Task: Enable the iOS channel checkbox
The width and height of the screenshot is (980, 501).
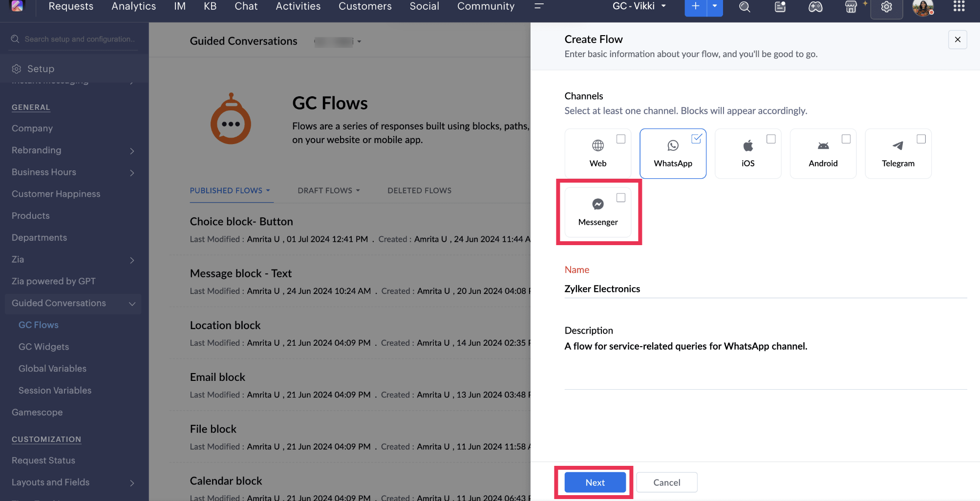Action: pyautogui.click(x=771, y=139)
